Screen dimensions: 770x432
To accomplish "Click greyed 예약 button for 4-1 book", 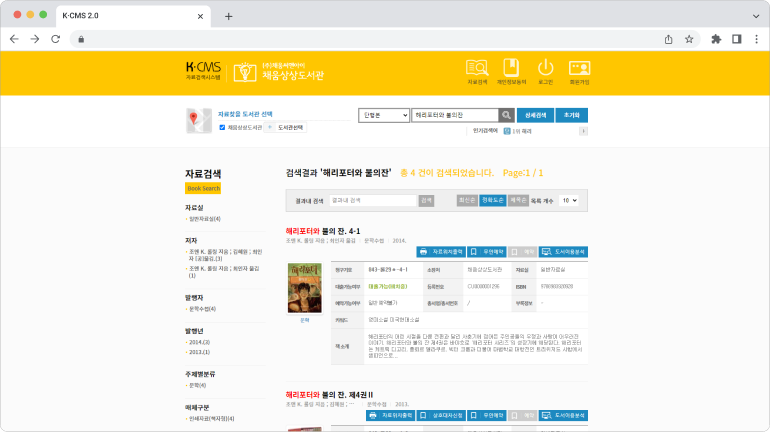I will [522, 252].
